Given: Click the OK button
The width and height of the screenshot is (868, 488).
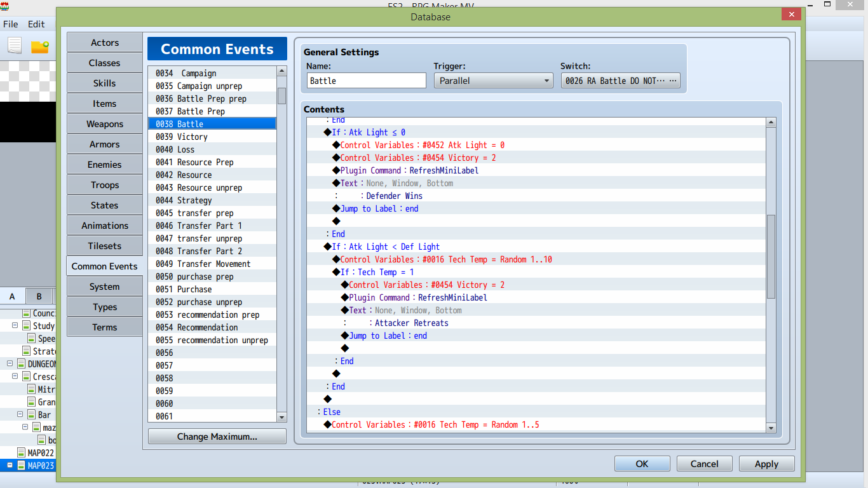Looking at the screenshot, I should (642, 464).
